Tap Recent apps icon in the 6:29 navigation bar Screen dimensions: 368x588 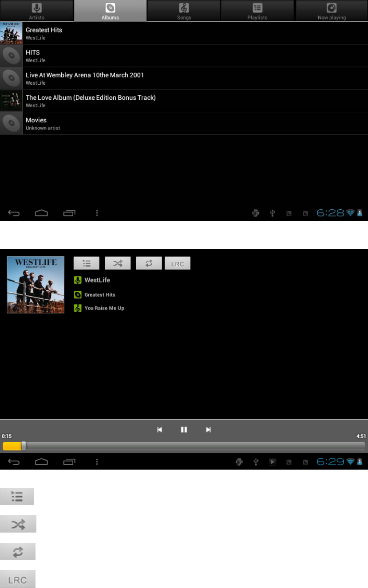click(69, 462)
